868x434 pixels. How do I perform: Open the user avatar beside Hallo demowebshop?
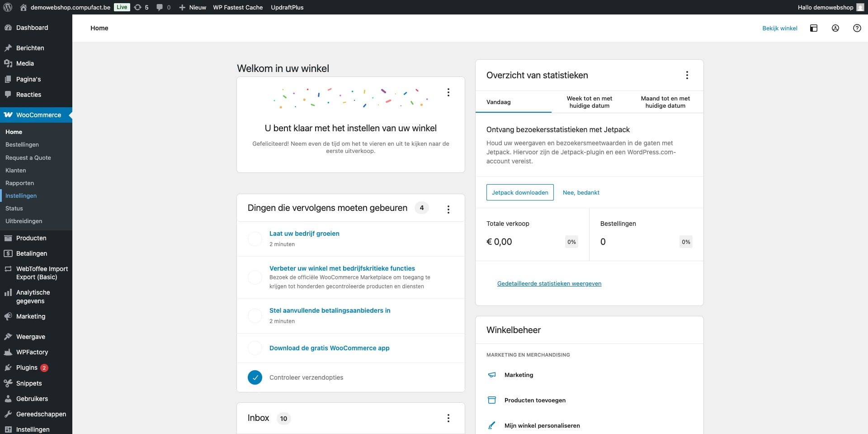860,7
